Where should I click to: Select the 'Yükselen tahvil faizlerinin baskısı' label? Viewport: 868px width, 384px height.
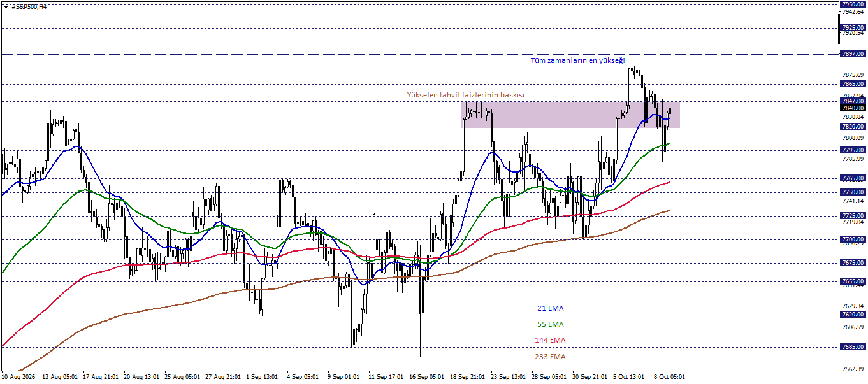tap(466, 95)
